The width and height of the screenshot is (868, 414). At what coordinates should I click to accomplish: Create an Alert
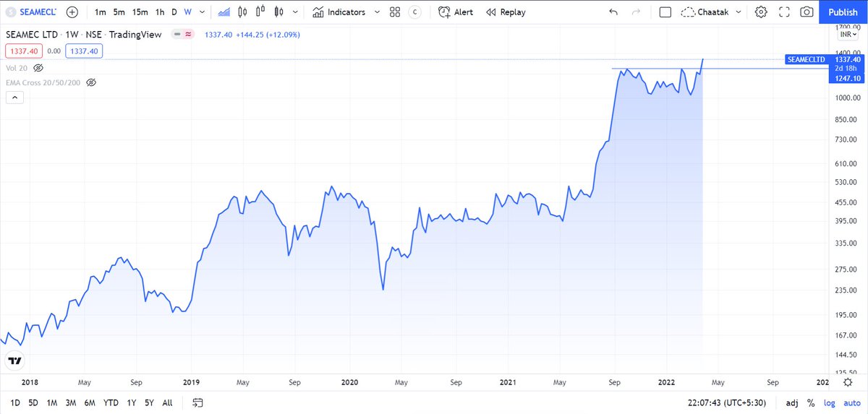pos(456,12)
